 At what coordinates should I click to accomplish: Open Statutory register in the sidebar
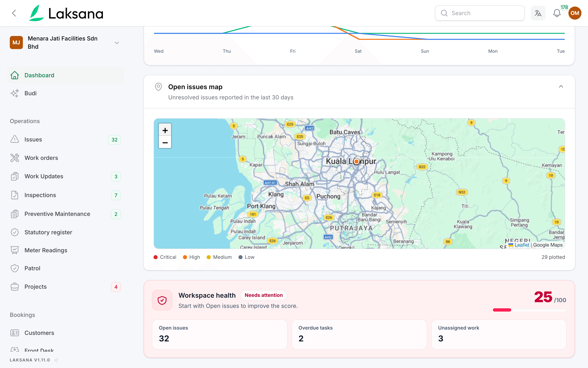tap(65, 232)
